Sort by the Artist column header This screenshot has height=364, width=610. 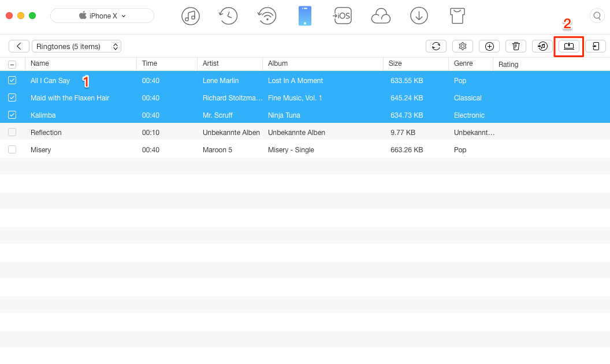[230, 63]
